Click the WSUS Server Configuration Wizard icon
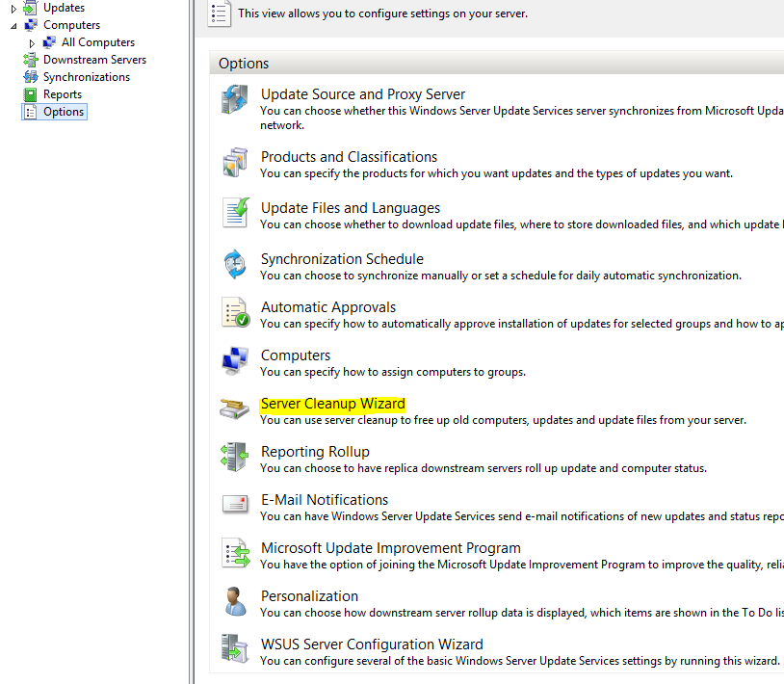Screen dimensions: 784x684 click(x=234, y=648)
